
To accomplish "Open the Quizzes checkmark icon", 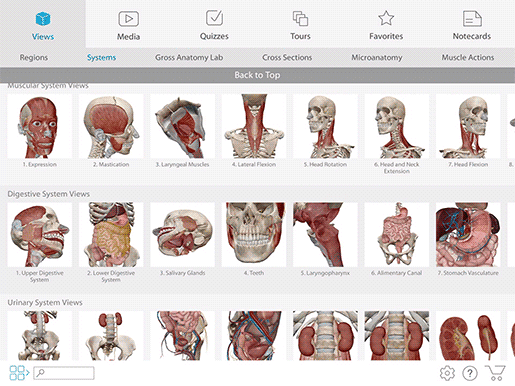I will [214, 18].
